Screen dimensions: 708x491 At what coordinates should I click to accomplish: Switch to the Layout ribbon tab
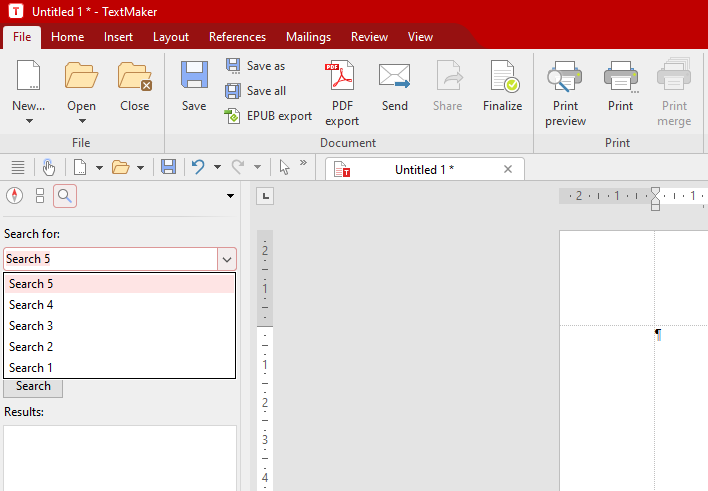171,37
